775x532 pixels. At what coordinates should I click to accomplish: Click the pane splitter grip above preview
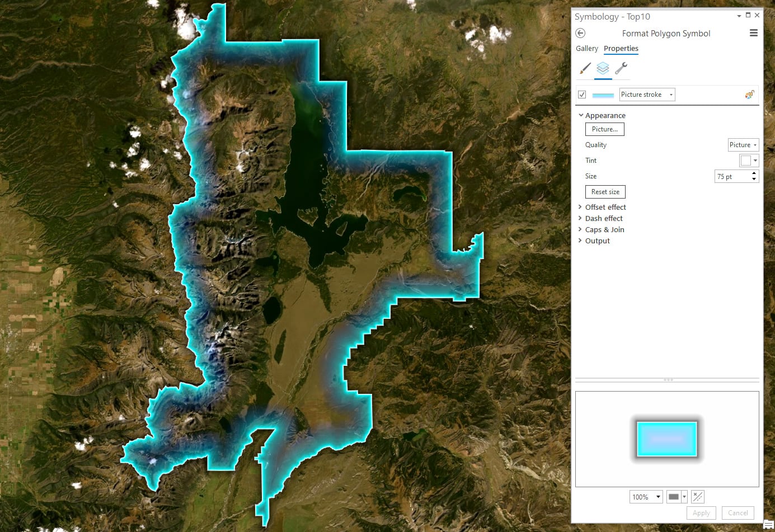(668, 380)
